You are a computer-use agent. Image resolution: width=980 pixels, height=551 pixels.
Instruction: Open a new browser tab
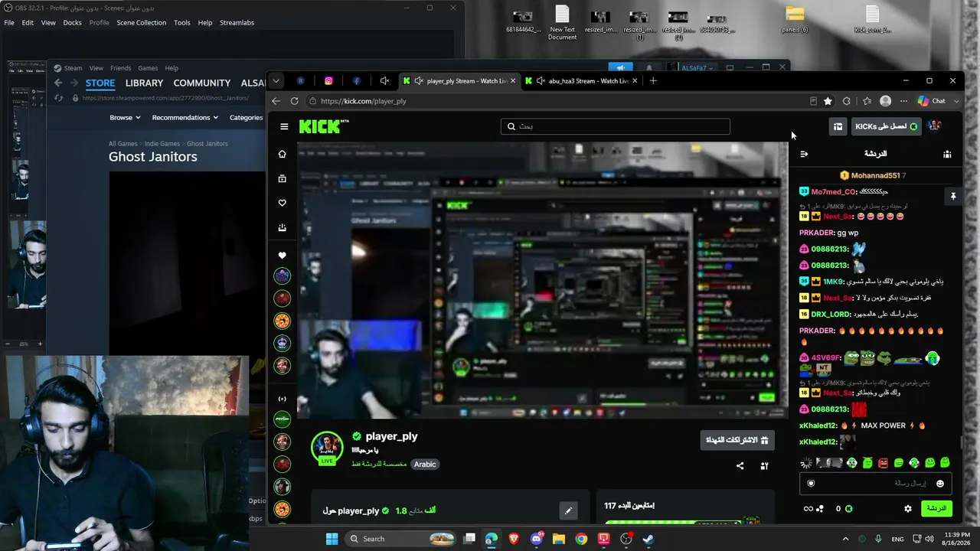653,80
